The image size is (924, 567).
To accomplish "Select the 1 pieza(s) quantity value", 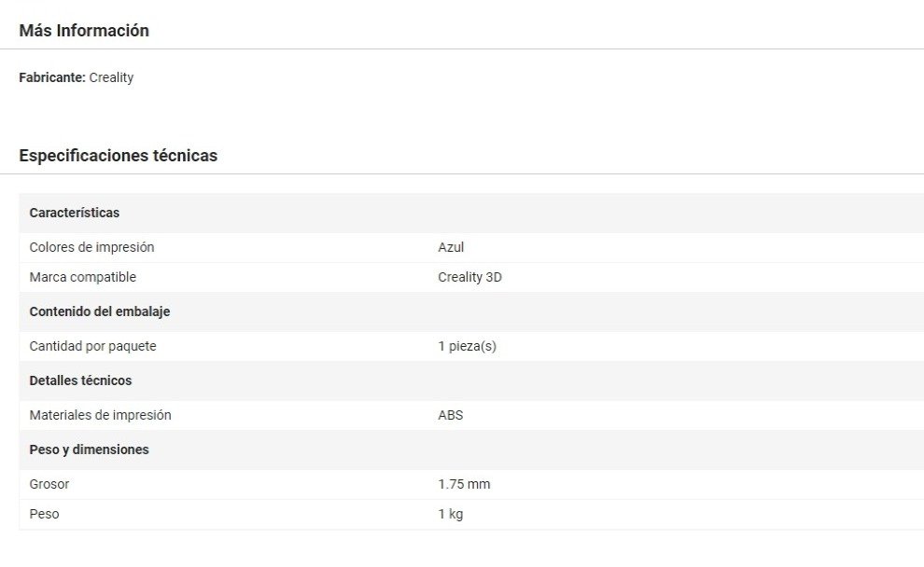I will pos(467,346).
